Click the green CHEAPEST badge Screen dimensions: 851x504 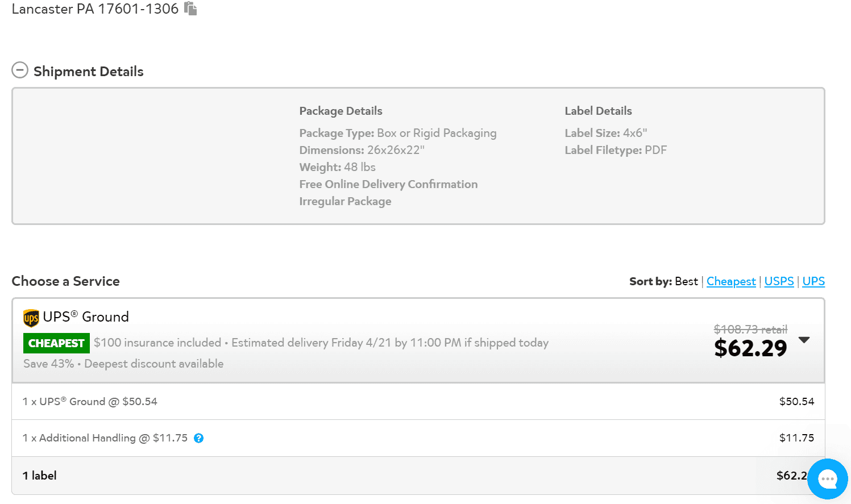pyautogui.click(x=56, y=343)
